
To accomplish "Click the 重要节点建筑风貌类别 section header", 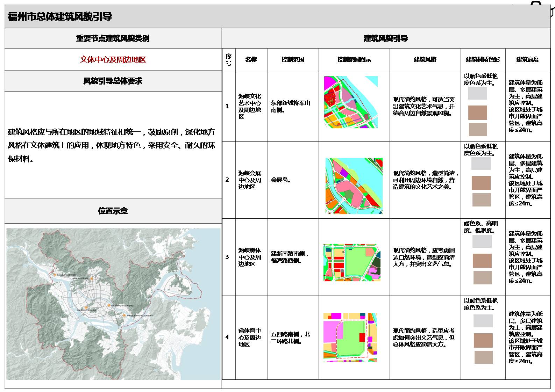I will 113,38.
